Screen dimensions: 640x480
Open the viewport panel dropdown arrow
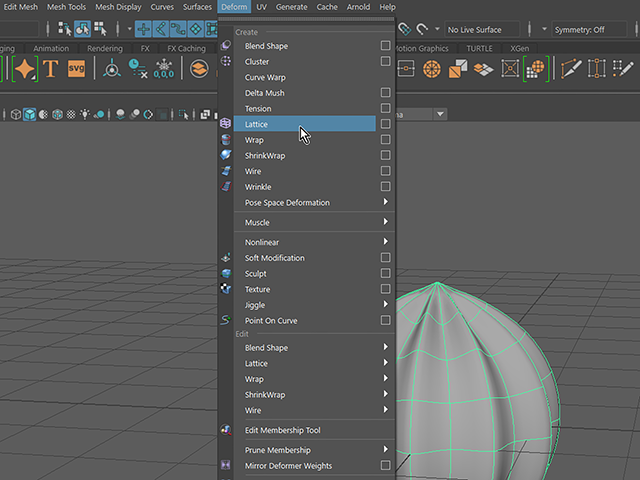[440, 114]
